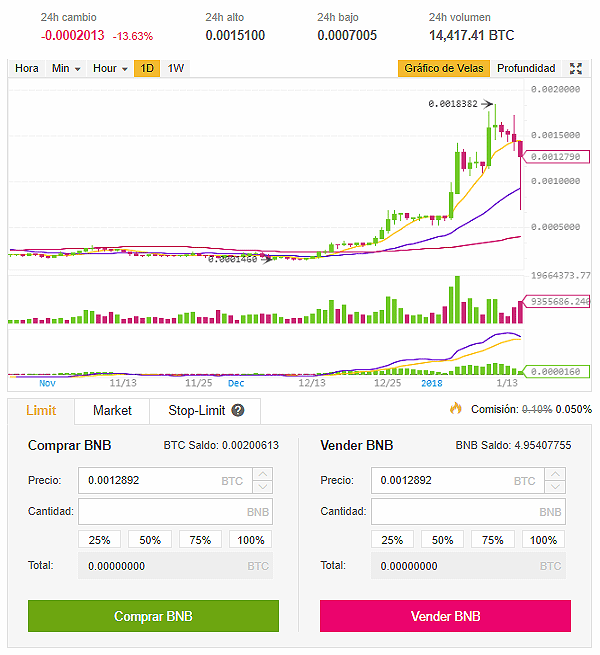This screenshot has height=655, width=600.
Task: Open the Hour interval dropdown
Action: (x=110, y=69)
